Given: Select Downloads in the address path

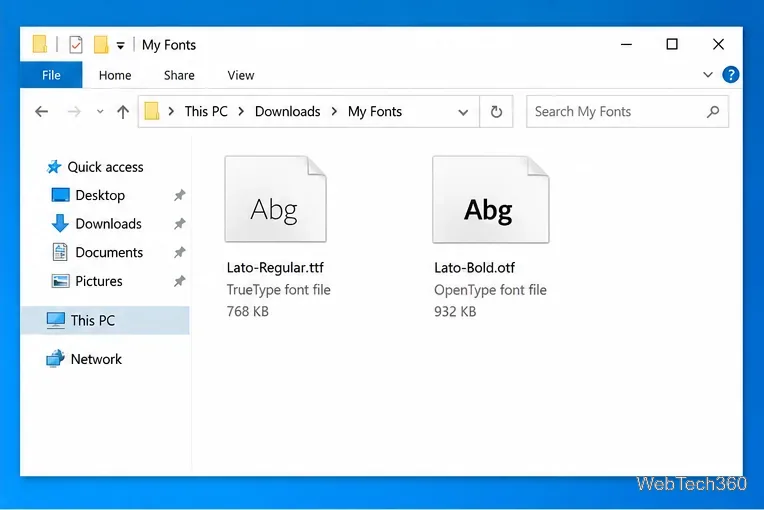Looking at the screenshot, I should (x=287, y=112).
